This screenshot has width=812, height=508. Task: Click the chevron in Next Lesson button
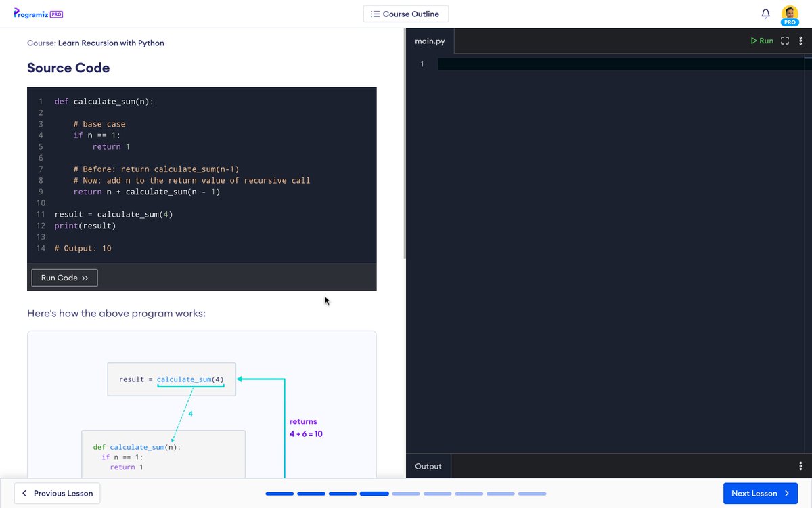787,493
